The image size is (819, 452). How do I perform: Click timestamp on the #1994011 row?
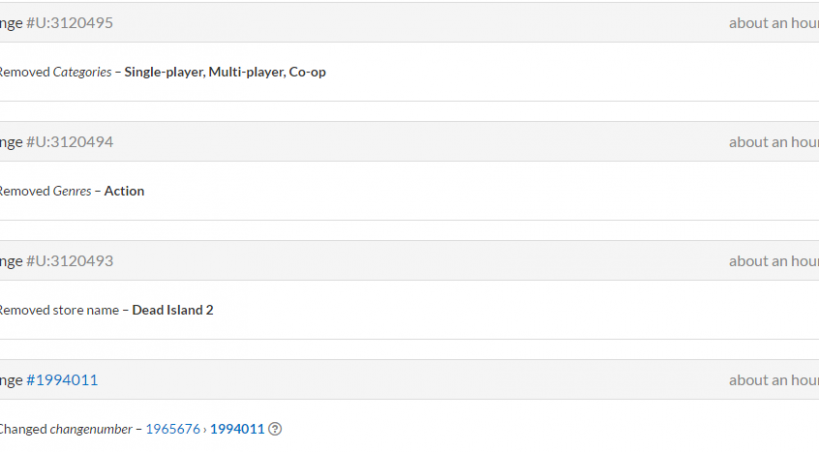[x=773, y=380]
